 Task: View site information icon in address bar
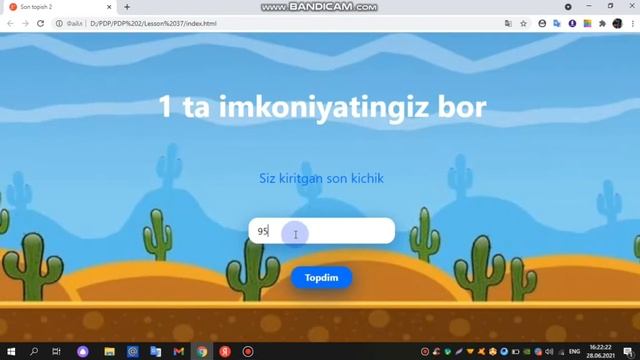(x=59, y=24)
